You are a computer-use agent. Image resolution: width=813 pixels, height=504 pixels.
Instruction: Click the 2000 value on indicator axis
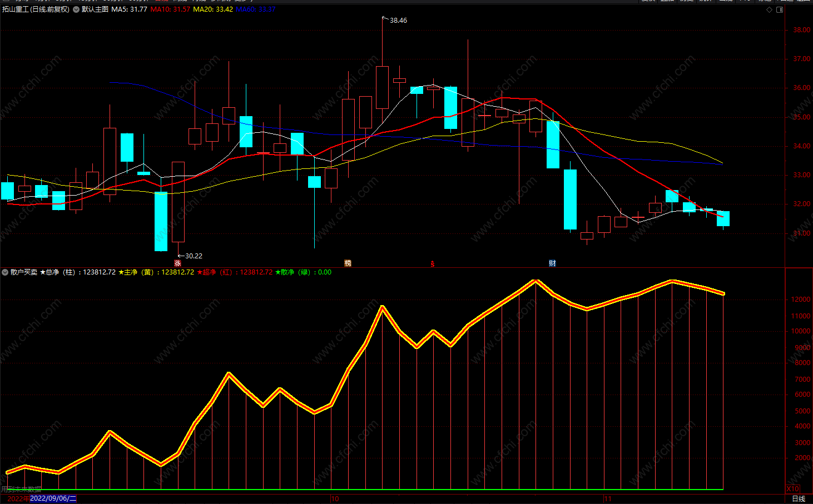click(802, 458)
